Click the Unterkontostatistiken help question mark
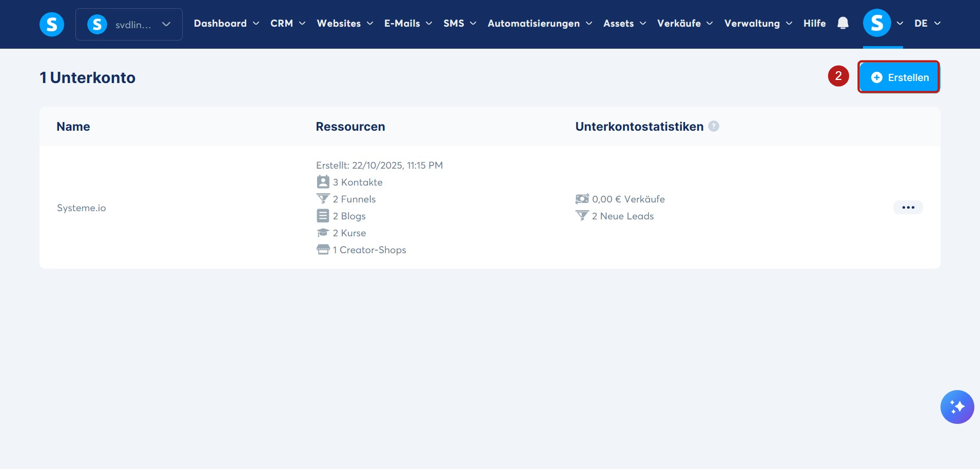980x469 pixels. 714,126
